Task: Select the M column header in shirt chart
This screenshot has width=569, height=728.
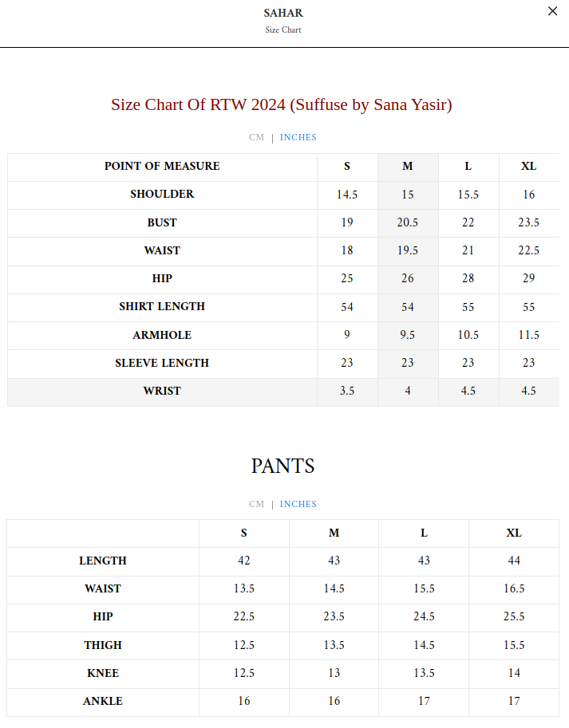Action: point(408,167)
